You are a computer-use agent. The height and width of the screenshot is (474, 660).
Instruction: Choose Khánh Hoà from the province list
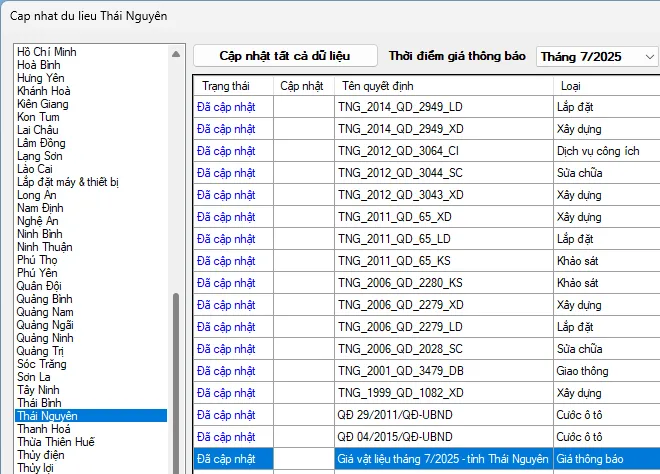tap(44, 91)
